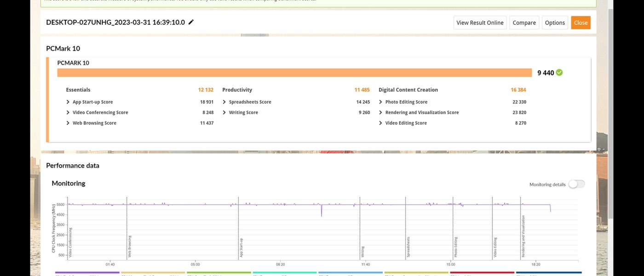Click the Video Conferencing chart marker

[70, 242]
